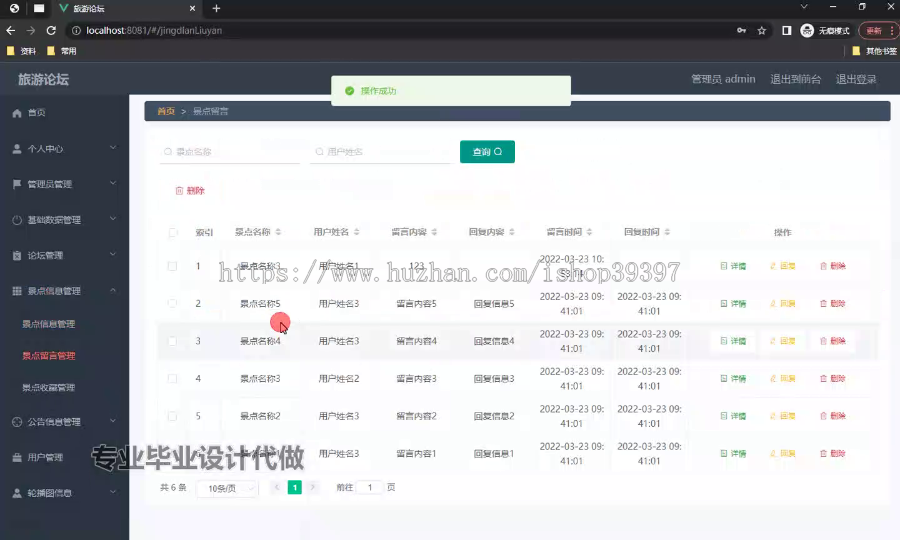Click 留言内容5 cell in row 2
This screenshot has width=900, height=540.
[417, 304]
